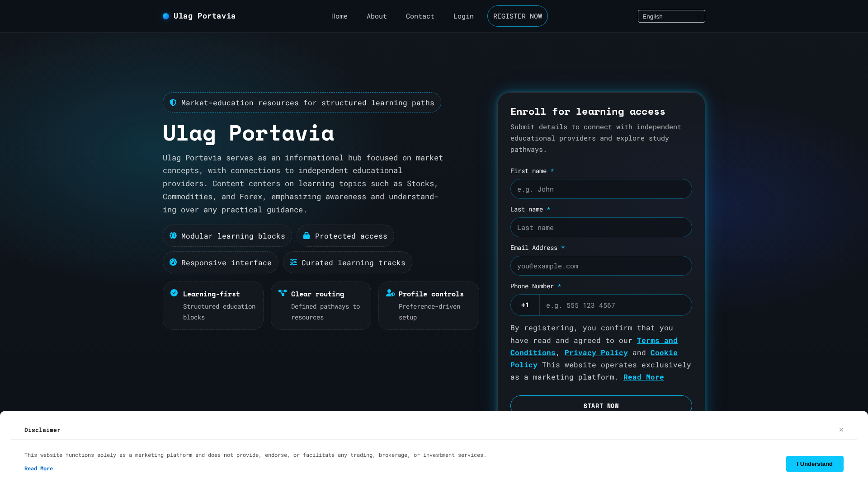The height and width of the screenshot is (488, 868).
Task: Accept disclaimer with I Understand button
Action: pyautogui.click(x=815, y=464)
